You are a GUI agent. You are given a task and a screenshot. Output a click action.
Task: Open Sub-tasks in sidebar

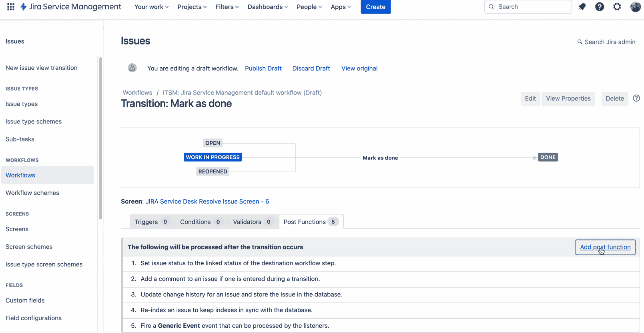tap(20, 139)
